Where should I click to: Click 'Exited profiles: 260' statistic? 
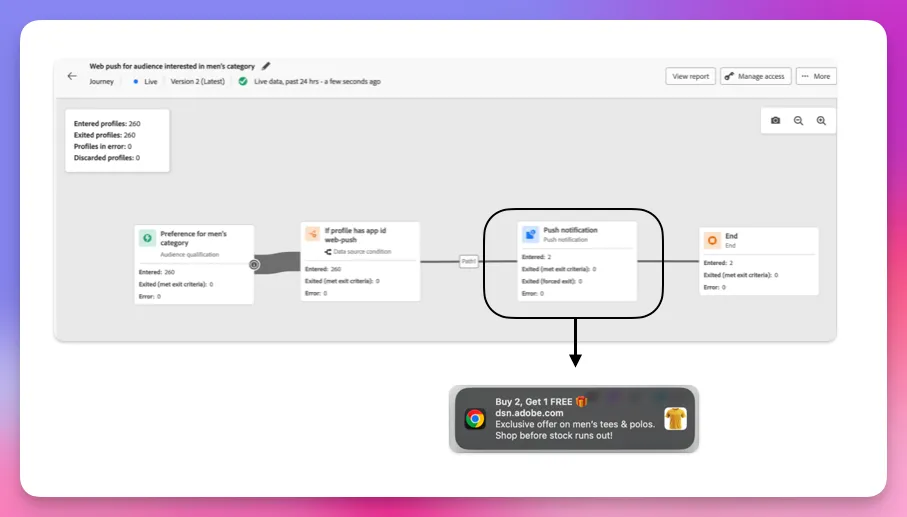105,135
